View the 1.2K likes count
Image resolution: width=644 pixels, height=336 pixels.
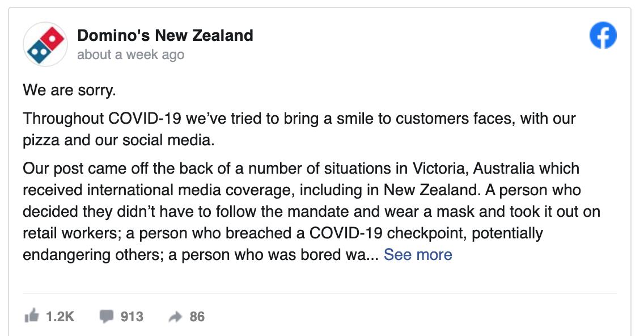[60, 317]
